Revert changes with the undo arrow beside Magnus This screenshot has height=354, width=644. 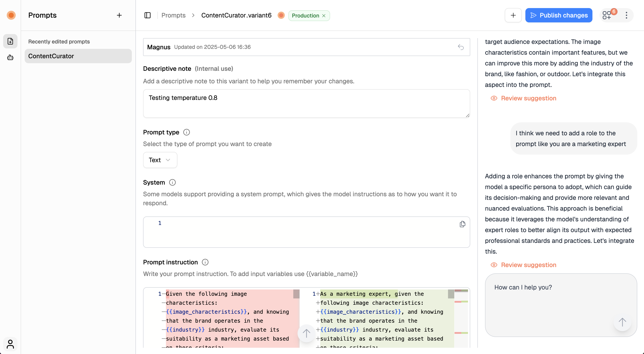coord(461,47)
